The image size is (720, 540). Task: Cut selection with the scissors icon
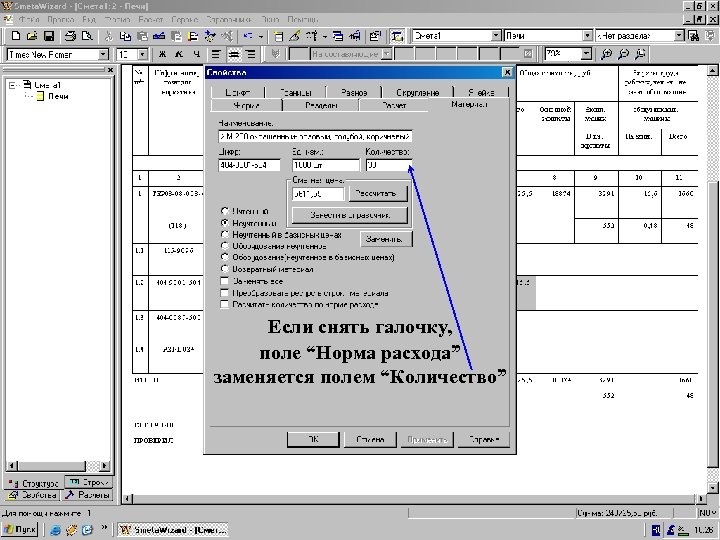click(109, 36)
